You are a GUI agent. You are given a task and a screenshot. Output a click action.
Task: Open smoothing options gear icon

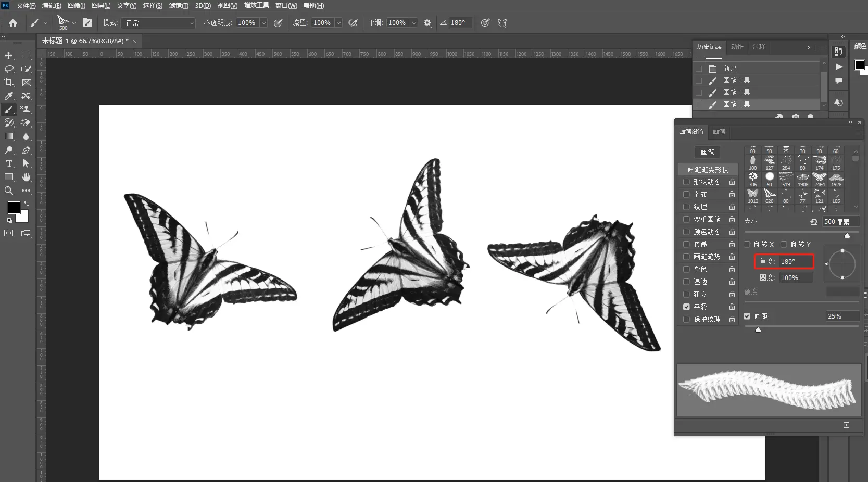tap(427, 23)
